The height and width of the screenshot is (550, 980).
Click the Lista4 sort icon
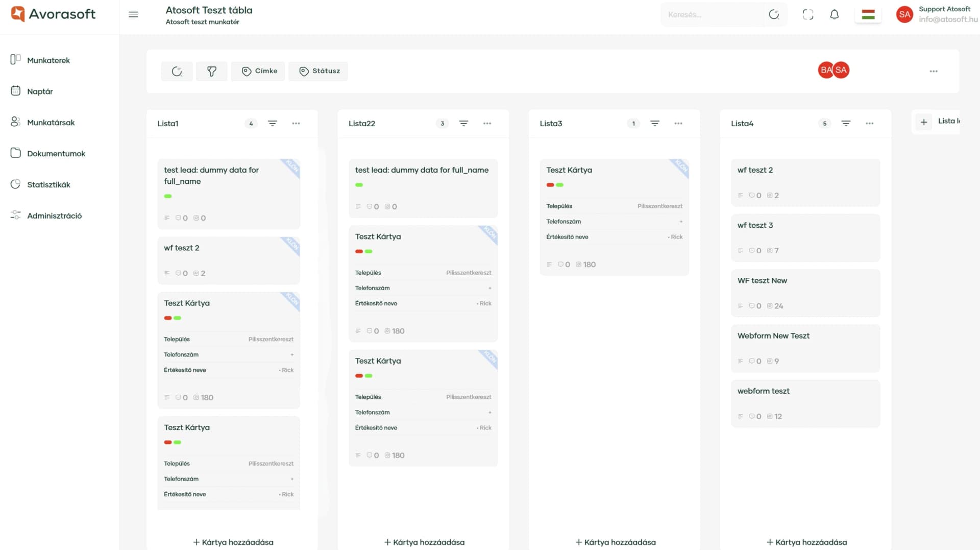[846, 124]
